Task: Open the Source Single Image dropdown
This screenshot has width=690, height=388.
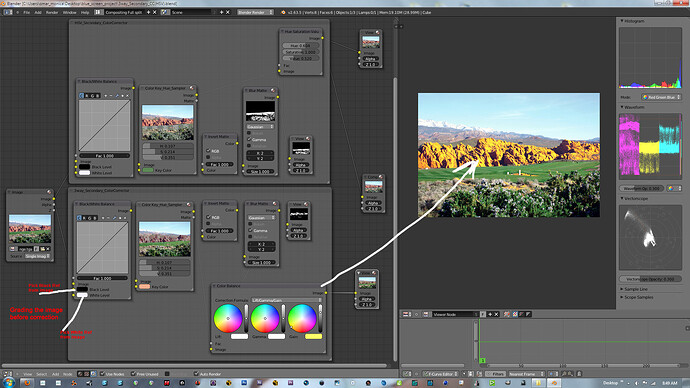Action: click(x=37, y=256)
